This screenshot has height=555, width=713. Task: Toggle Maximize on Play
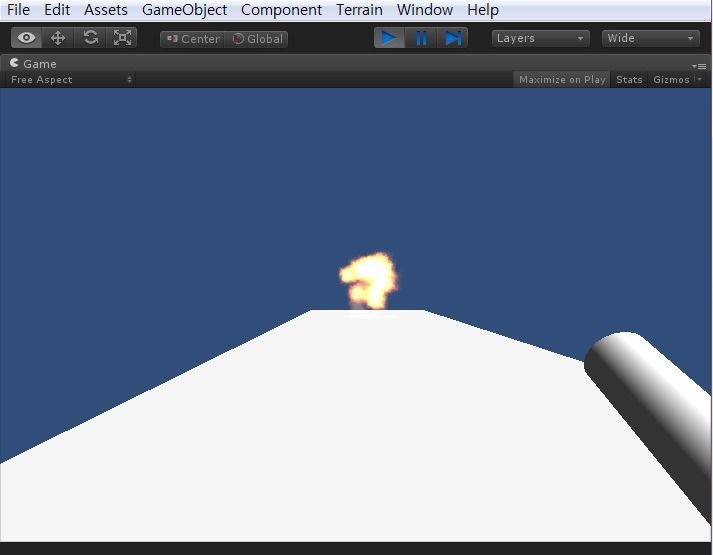tap(562, 80)
